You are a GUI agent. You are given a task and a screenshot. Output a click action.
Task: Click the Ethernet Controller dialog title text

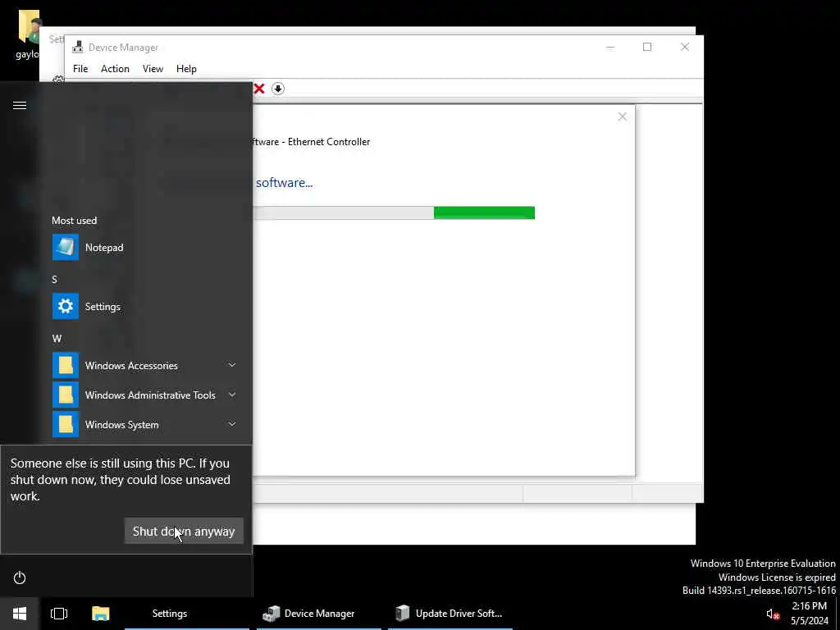[311, 142]
